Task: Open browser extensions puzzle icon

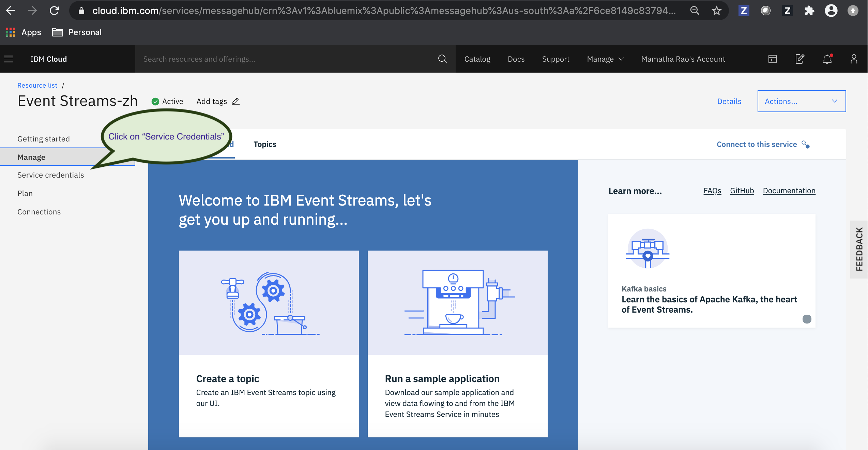Action: click(809, 11)
